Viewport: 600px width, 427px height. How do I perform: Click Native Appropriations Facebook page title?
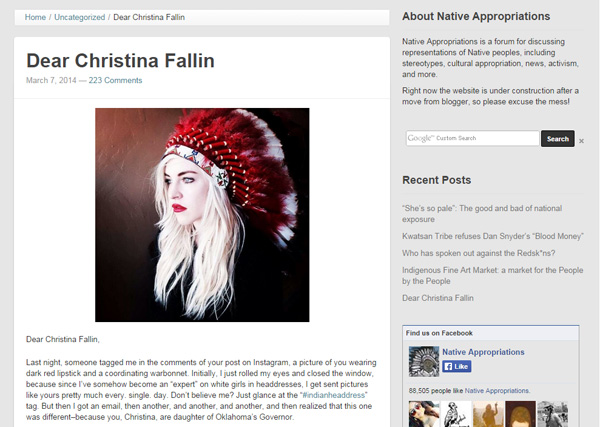pos(483,352)
